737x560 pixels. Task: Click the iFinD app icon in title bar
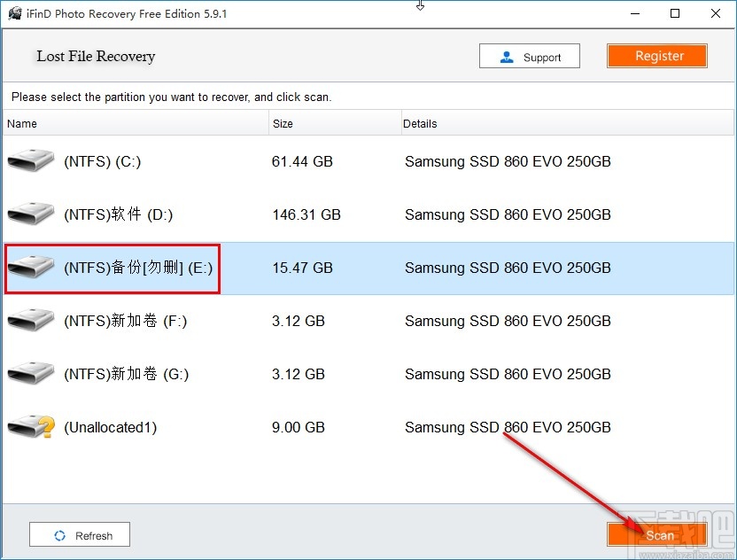[x=15, y=13]
